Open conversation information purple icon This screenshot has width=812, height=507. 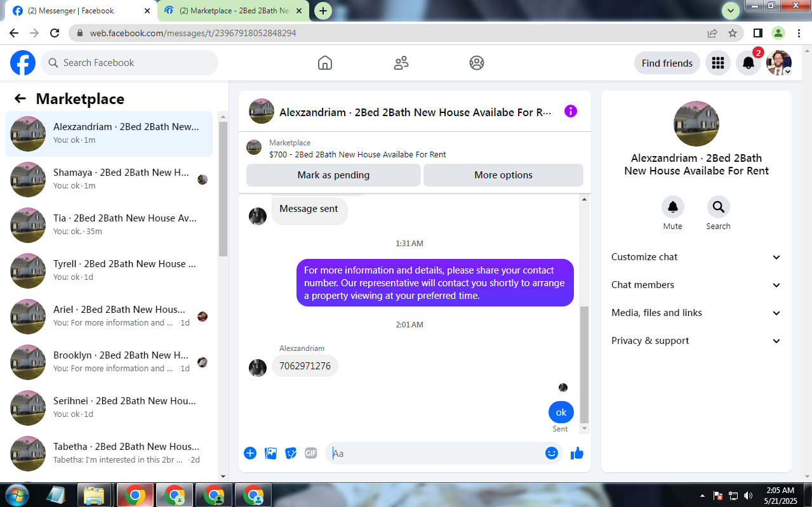pos(571,111)
